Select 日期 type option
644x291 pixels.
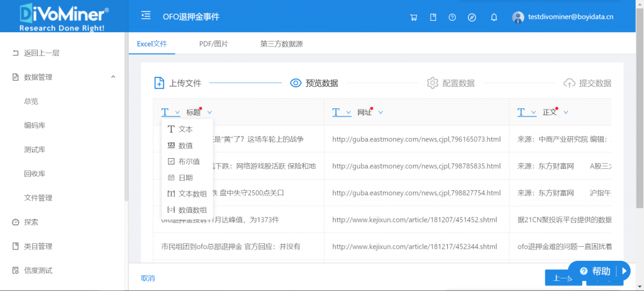click(x=187, y=178)
